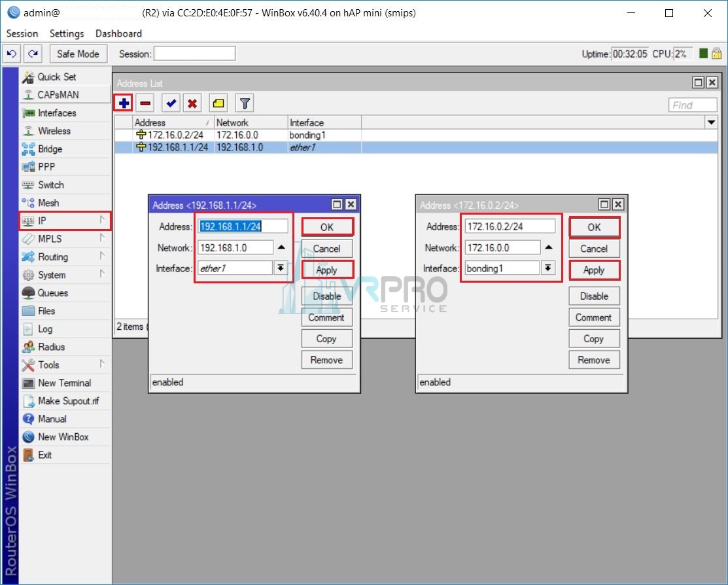Sort by Interface column header
Viewport: 728px width, 585px height.
point(324,122)
